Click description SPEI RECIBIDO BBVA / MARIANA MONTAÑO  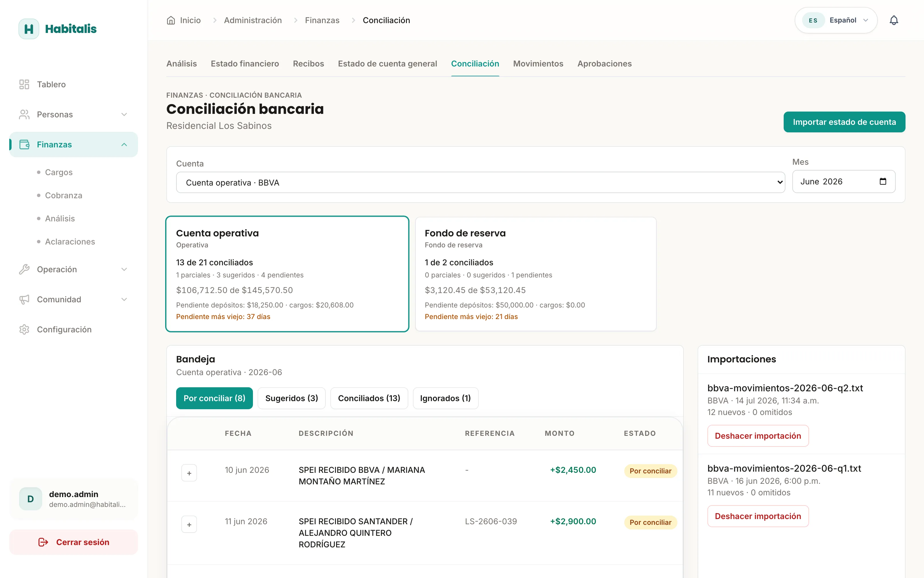point(362,476)
